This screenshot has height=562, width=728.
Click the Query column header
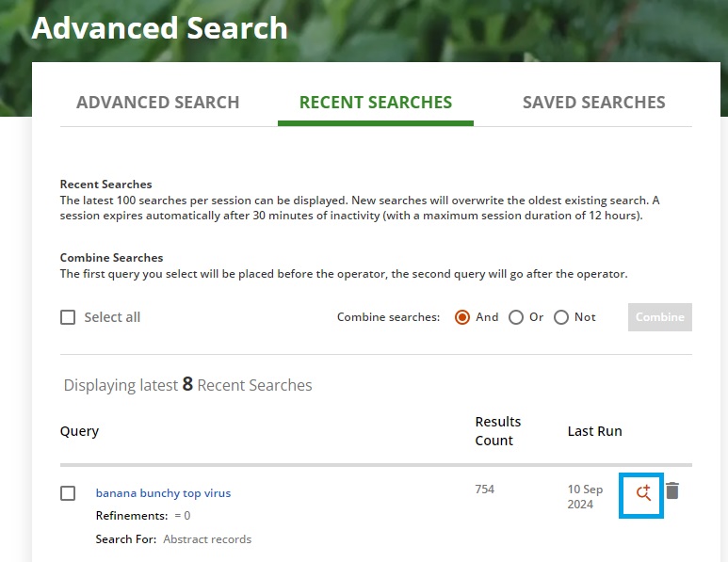point(79,431)
